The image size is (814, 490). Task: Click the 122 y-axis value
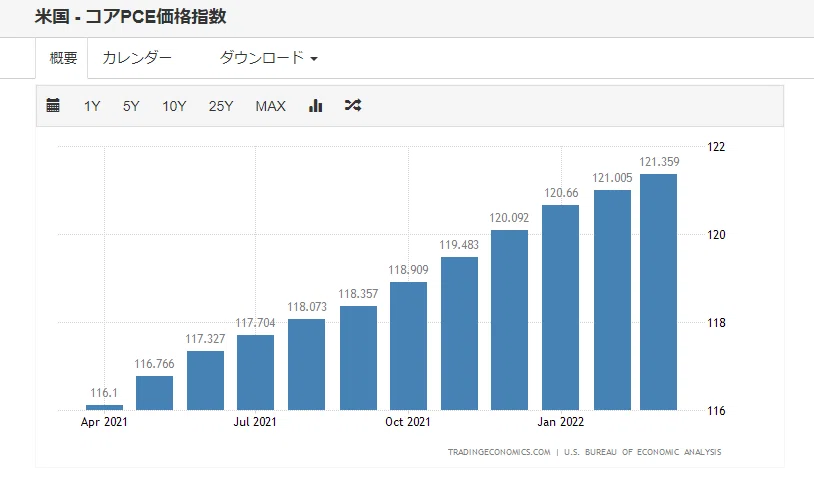click(716, 147)
